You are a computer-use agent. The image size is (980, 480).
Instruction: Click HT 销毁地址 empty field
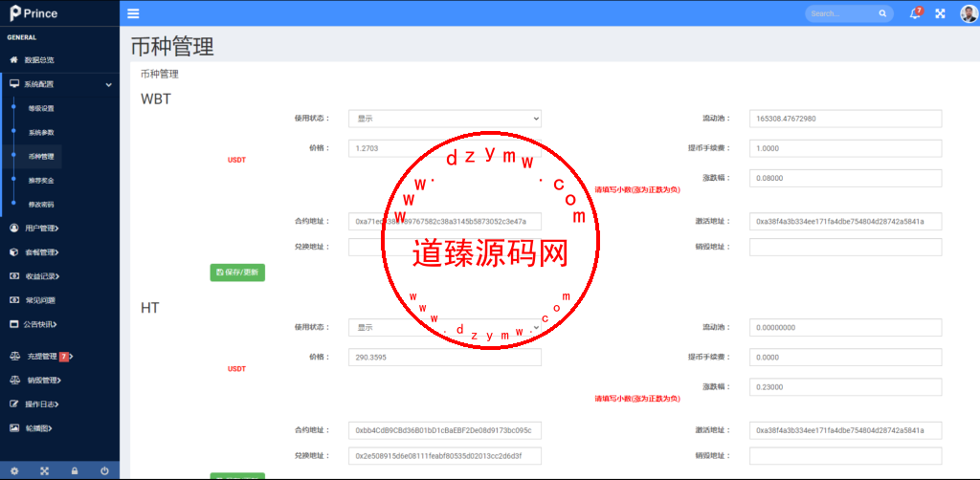click(846, 456)
